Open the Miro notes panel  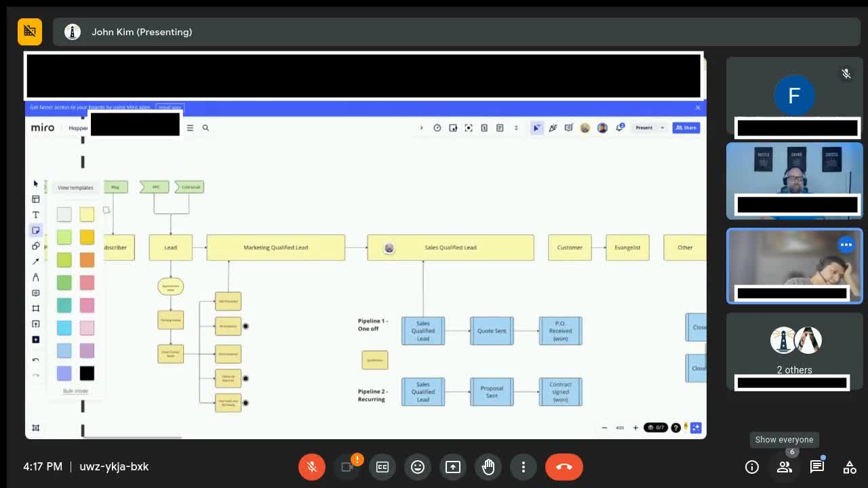(500, 127)
